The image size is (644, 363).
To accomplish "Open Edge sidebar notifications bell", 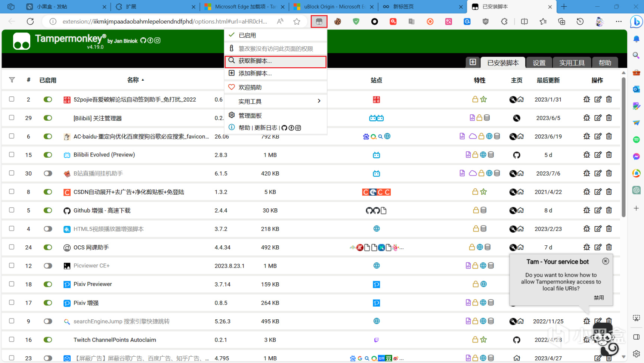I will (x=636, y=39).
